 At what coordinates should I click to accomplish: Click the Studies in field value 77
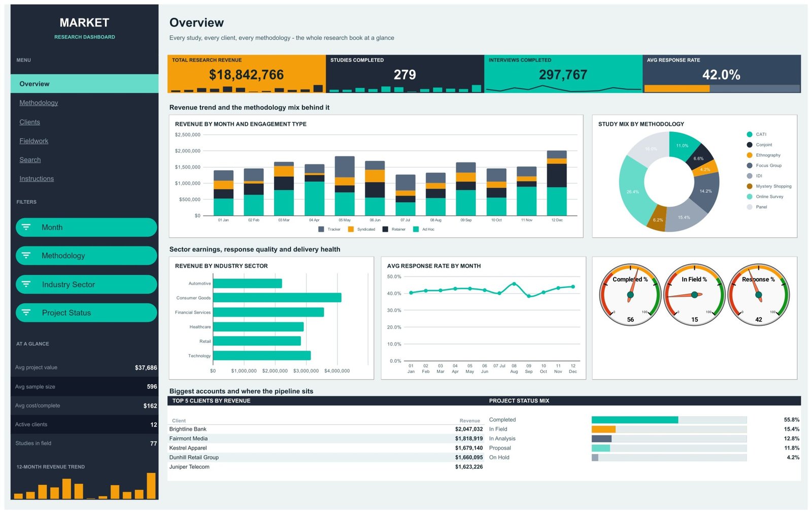pos(154,443)
